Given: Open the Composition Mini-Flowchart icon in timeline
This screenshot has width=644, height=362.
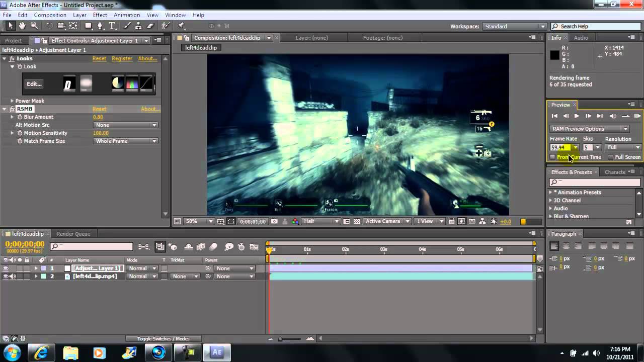Looking at the screenshot, I should (144, 247).
